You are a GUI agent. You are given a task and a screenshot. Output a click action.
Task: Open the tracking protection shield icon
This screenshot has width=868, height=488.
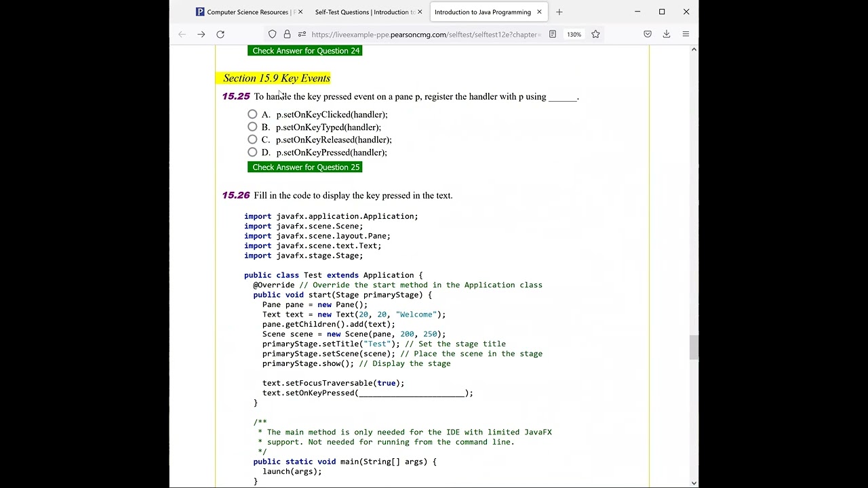(x=272, y=34)
